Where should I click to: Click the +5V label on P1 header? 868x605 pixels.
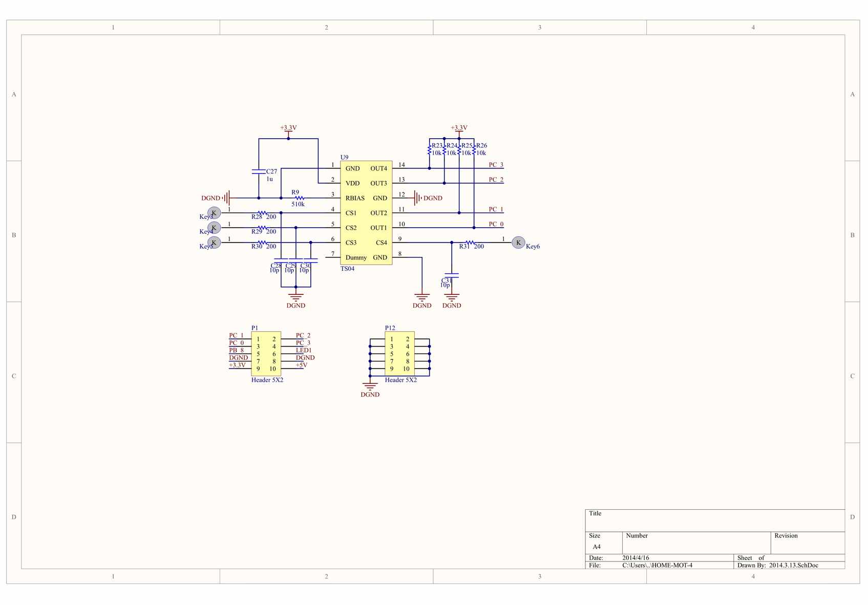click(x=301, y=365)
